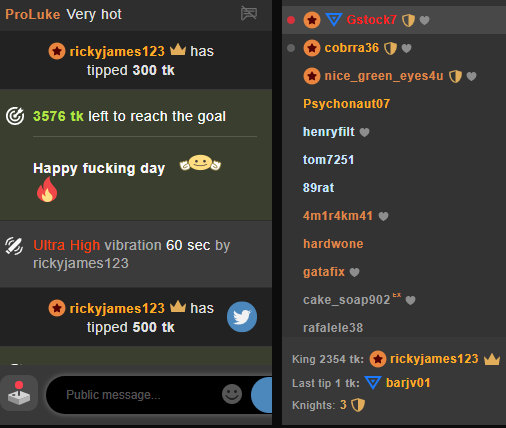
Task: Click the Twitter share bird icon
Action: pyautogui.click(x=242, y=317)
